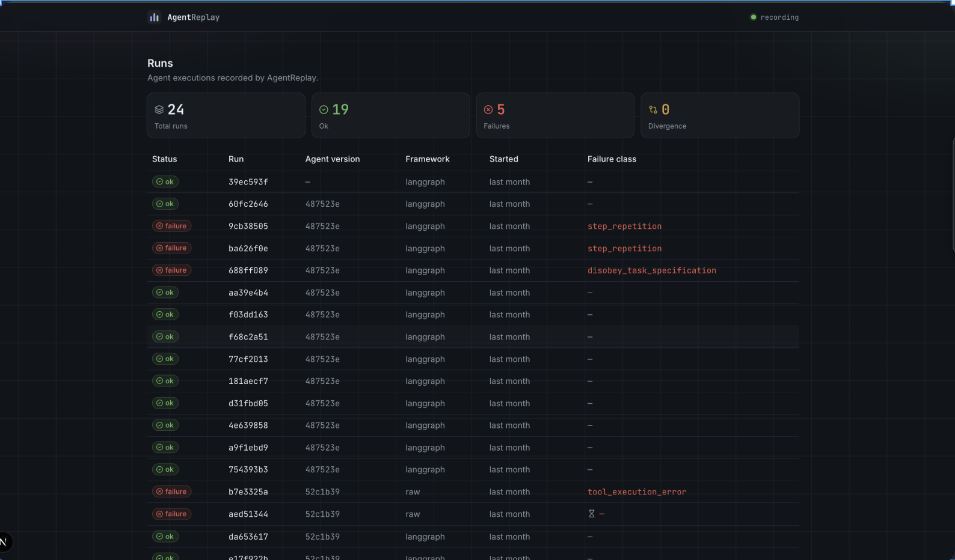955x560 pixels.
Task: Click the x-circle icon on Failures card
Action: pos(488,109)
